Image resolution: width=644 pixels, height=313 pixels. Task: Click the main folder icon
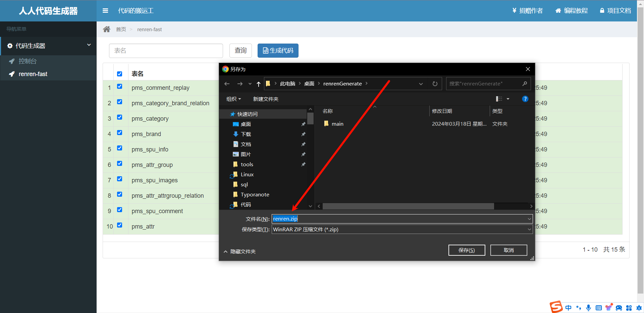326,124
